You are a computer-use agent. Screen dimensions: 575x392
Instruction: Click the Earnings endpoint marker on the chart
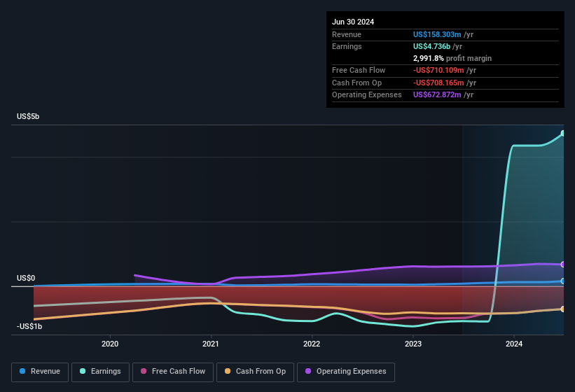[x=563, y=134]
